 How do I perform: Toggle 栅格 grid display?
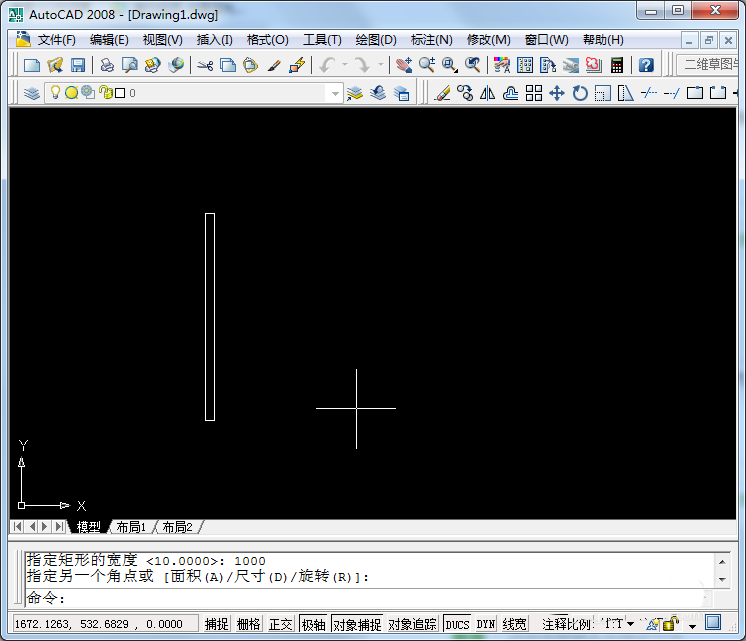[248, 624]
